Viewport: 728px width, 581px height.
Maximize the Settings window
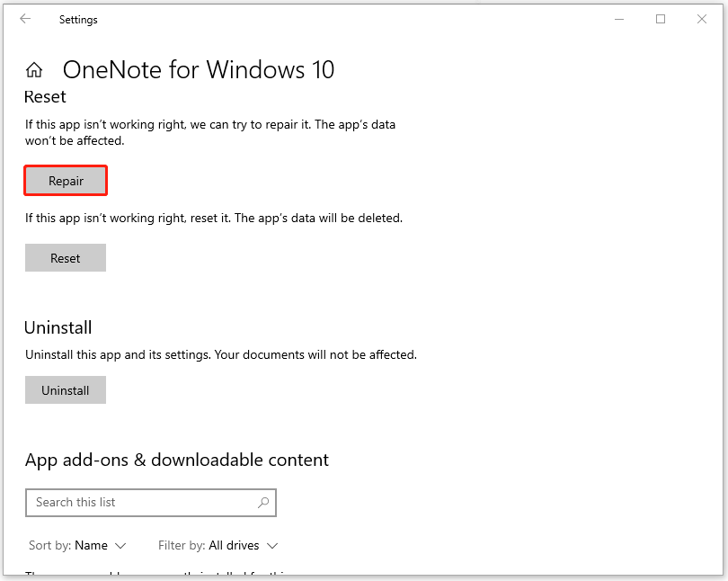[x=661, y=19]
